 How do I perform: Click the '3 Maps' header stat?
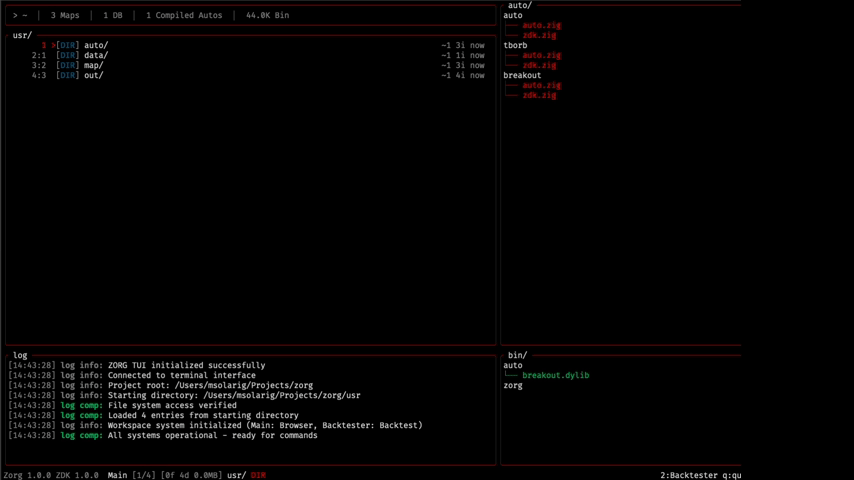[65, 15]
